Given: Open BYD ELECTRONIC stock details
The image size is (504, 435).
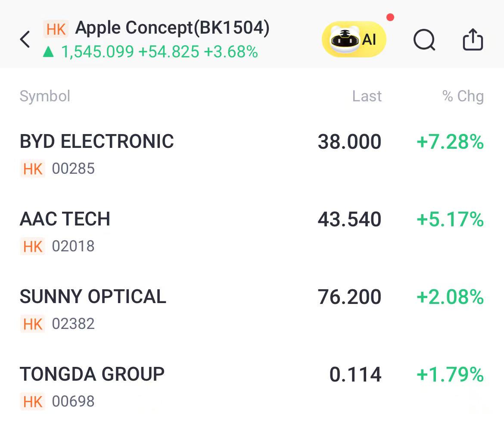Looking at the screenshot, I should pos(97,142).
